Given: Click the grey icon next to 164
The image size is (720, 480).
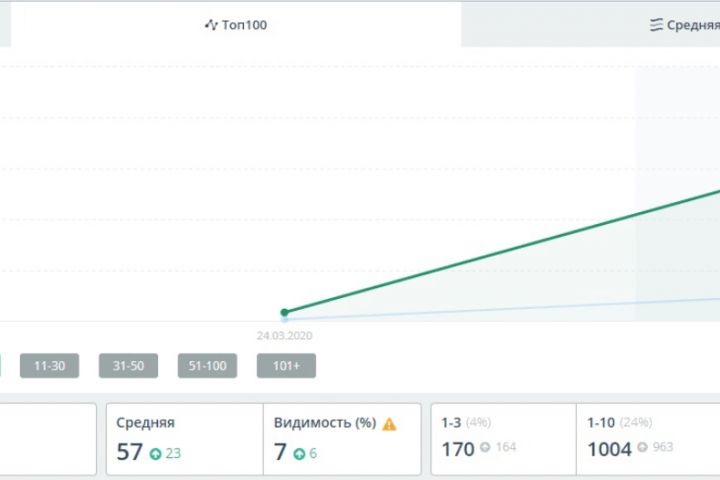Looking at the screenshot, I should 485,448.
